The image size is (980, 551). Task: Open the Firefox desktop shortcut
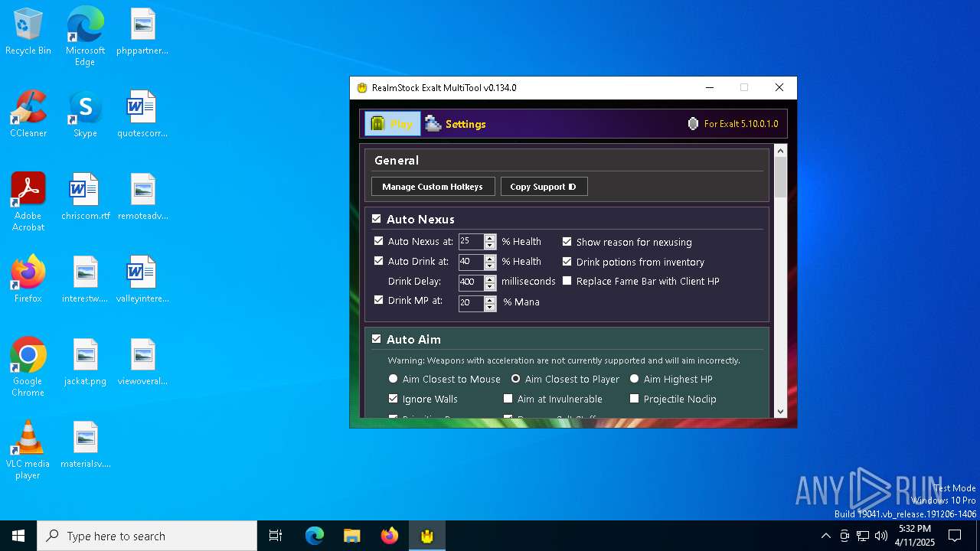click(x=28, y=280)
